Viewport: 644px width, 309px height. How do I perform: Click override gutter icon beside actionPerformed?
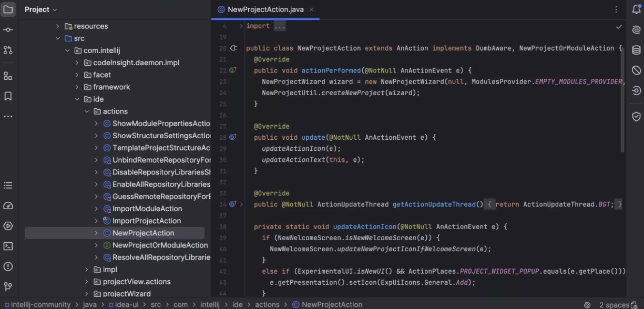(232, 70)
